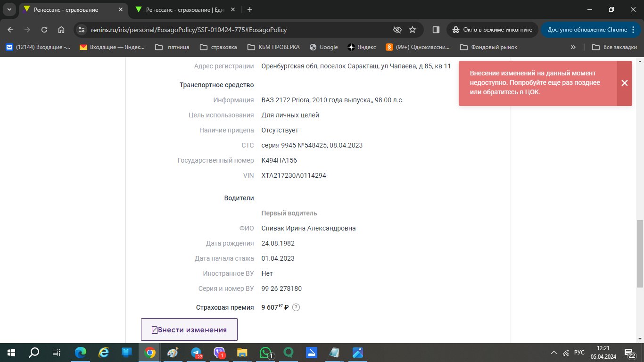
Task: Go to the browser home page
Action: click(61, 30)
